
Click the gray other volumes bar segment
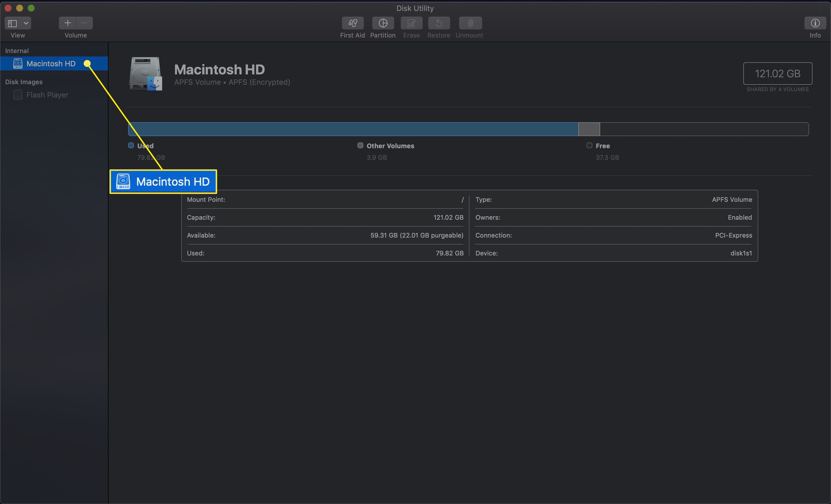click(x=589, y=129)
